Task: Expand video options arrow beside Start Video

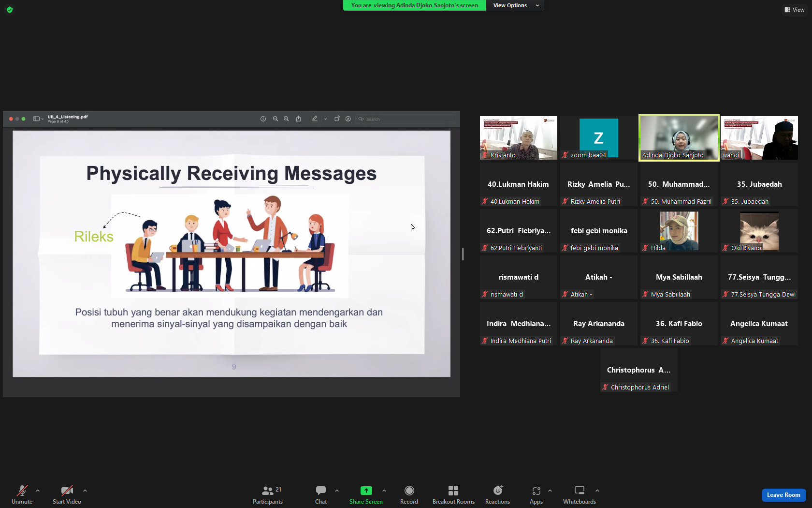Action: click(85, 491)
